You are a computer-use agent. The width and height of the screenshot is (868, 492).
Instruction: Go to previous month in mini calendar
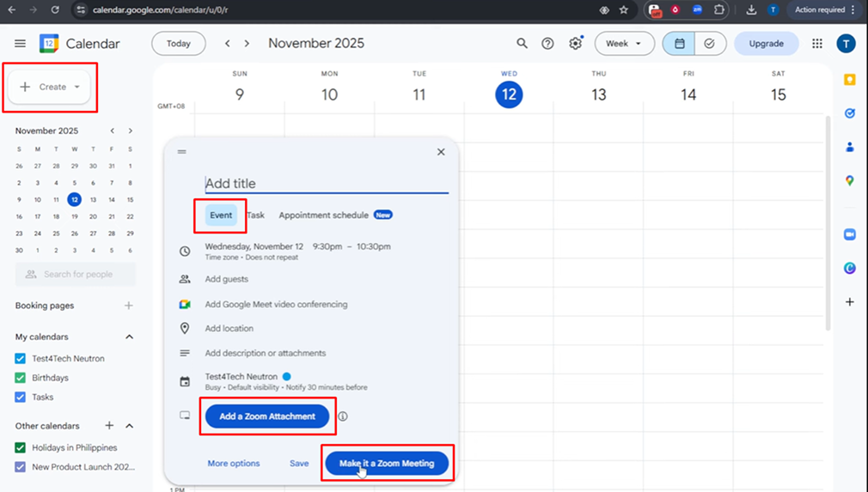tap(113, 131)
